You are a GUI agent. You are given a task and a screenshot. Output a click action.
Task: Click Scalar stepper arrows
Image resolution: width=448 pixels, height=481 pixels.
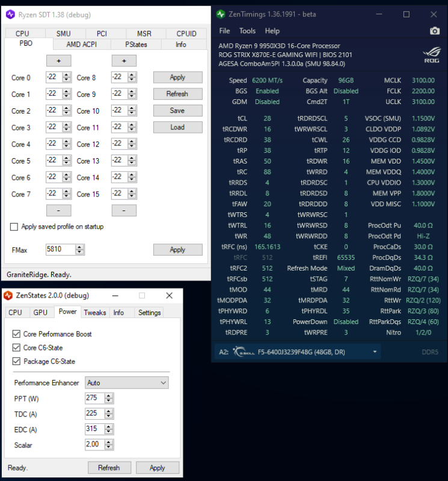tap(109, 444)
